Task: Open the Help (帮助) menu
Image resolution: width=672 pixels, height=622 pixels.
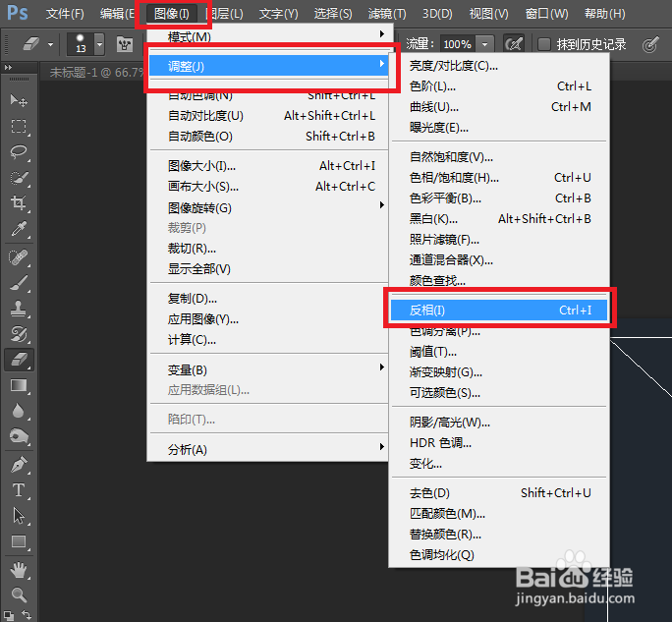Action: pos(605,14)
